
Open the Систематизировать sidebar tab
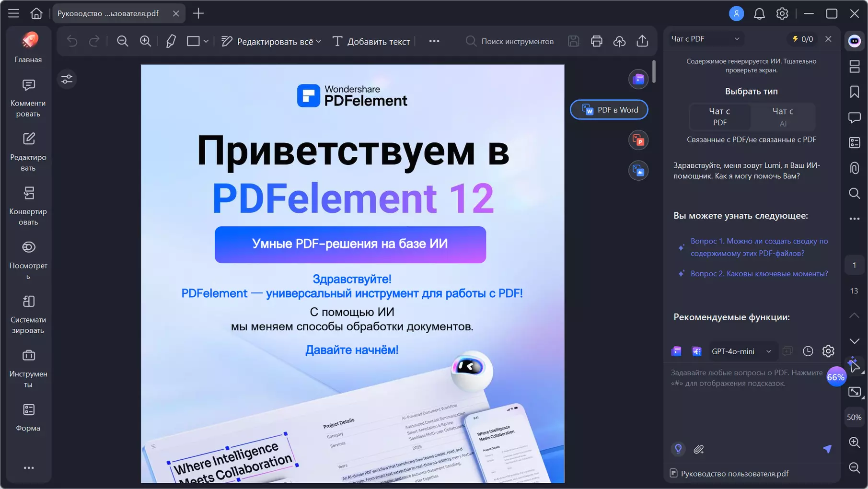pyautogui.click(x=28, y=314)
